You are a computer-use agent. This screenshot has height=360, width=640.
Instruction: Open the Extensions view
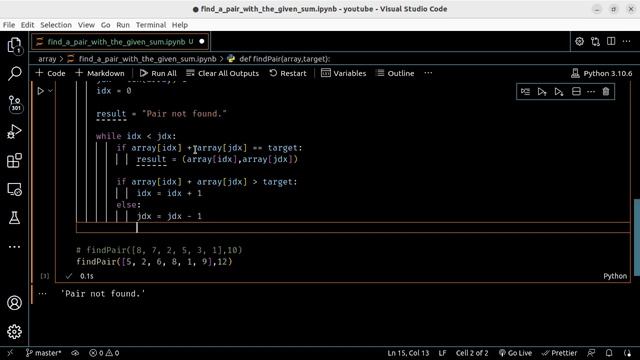click(14, 160)
